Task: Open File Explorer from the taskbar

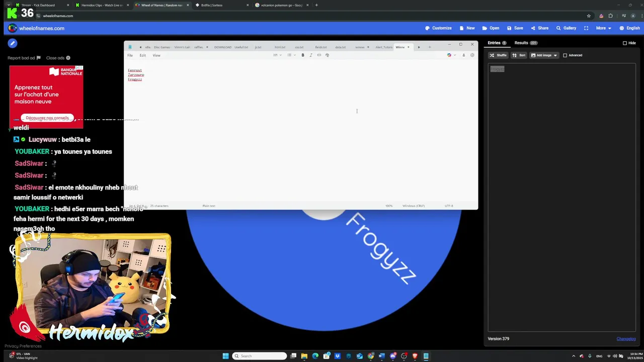Action: coord(304,356)
